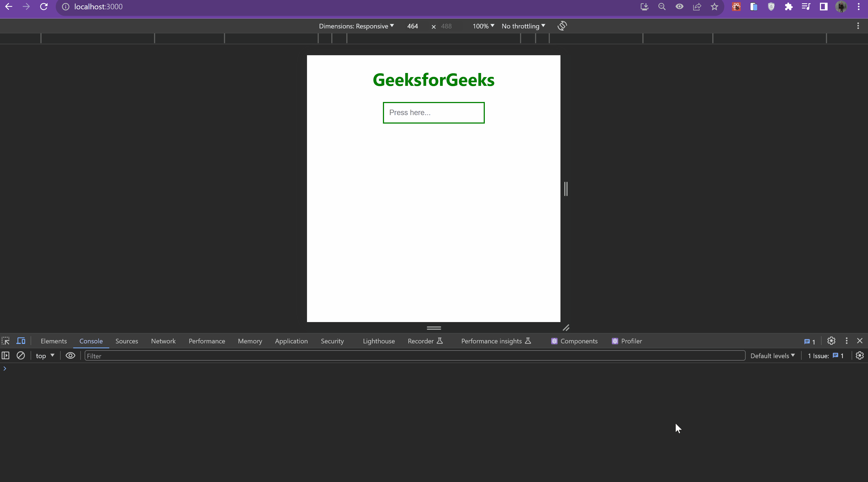Open the React Components tab
868x482 pixels.
tap(574, 341)
